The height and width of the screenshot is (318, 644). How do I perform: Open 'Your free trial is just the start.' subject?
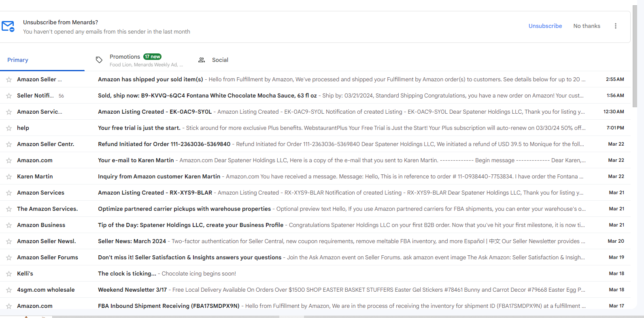click(139, 128)
